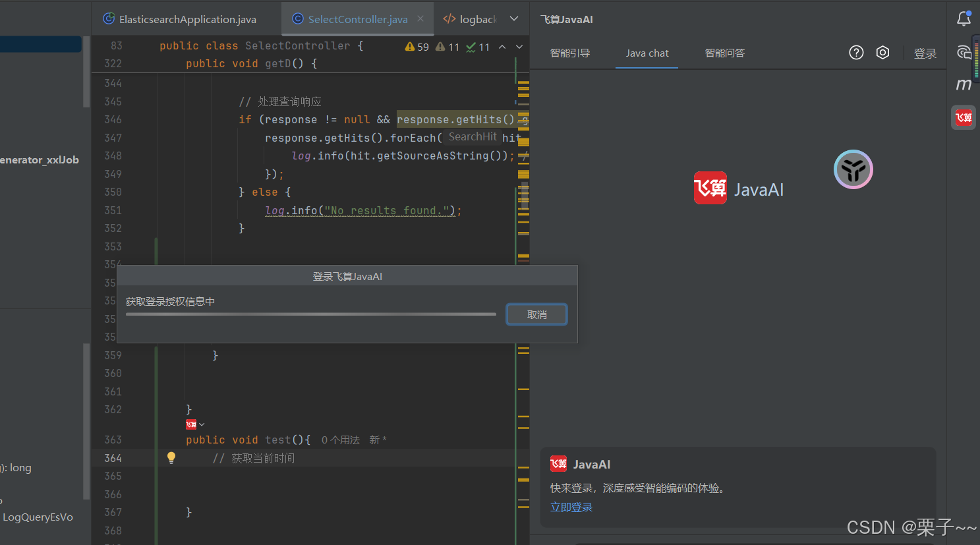This screenshot has height=545, width=980.
Task: Click the Feisuan gutter icon above test method
Action: point(191,424)
